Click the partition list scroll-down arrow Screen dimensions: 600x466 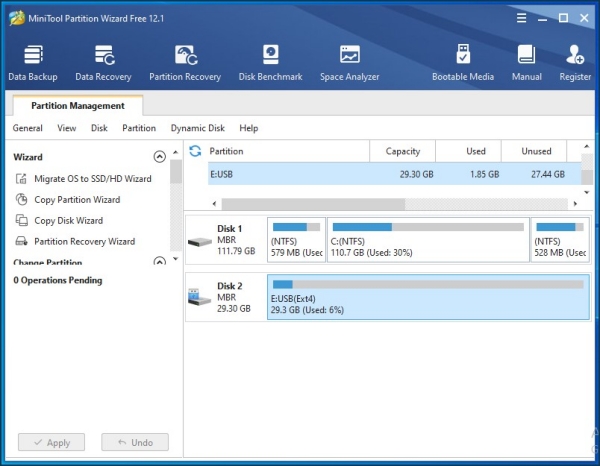[587, 192]
